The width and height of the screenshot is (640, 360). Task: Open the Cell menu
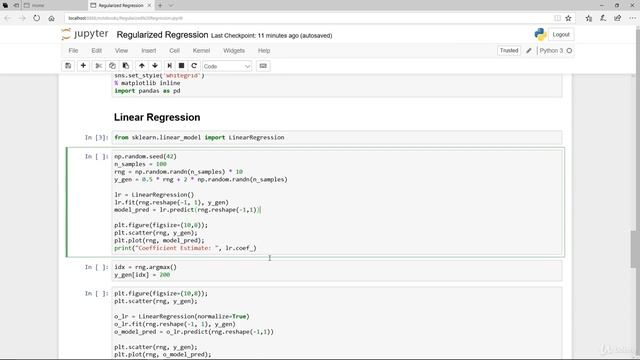(x=174, y=51)
